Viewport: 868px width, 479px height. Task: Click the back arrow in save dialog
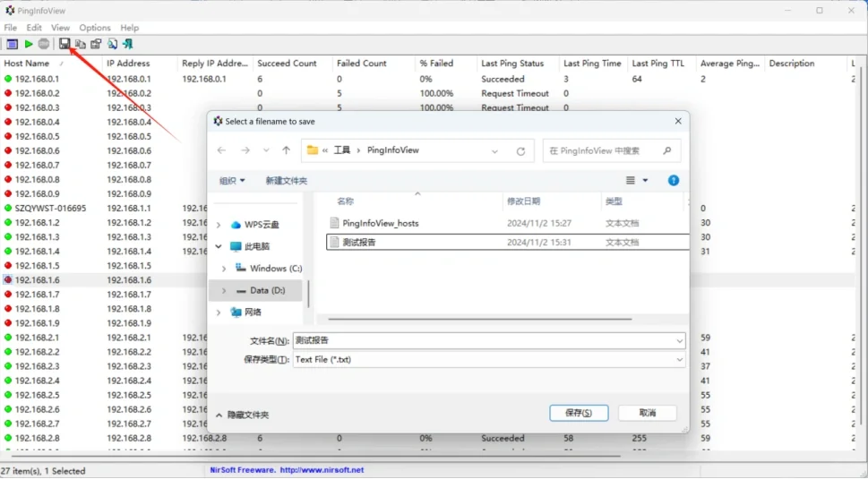pos(222,150)
